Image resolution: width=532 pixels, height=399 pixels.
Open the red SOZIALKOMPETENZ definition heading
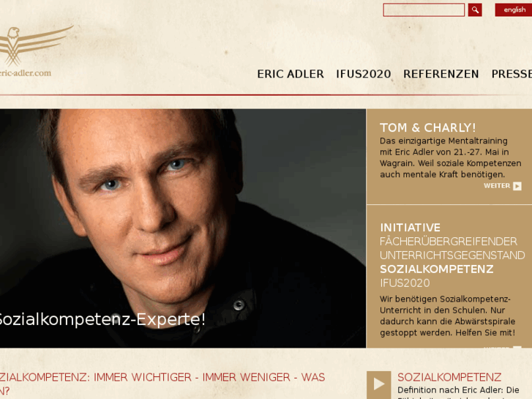click(449, 377)
